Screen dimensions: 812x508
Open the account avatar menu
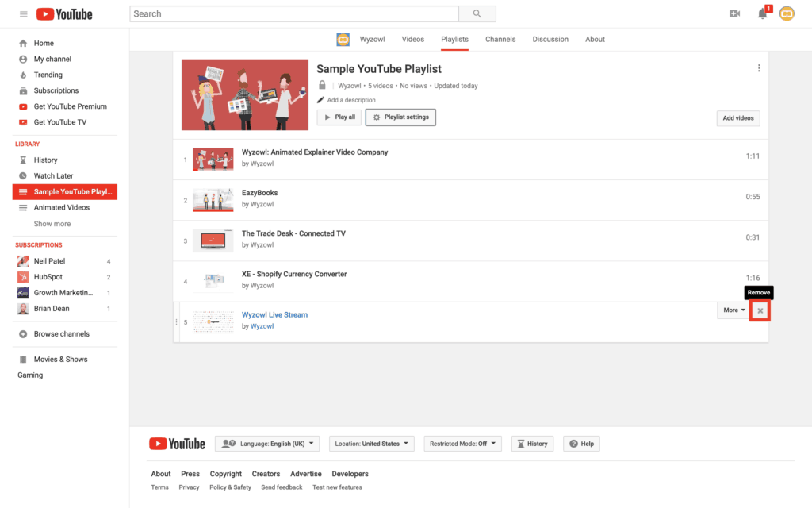(787, 13)
